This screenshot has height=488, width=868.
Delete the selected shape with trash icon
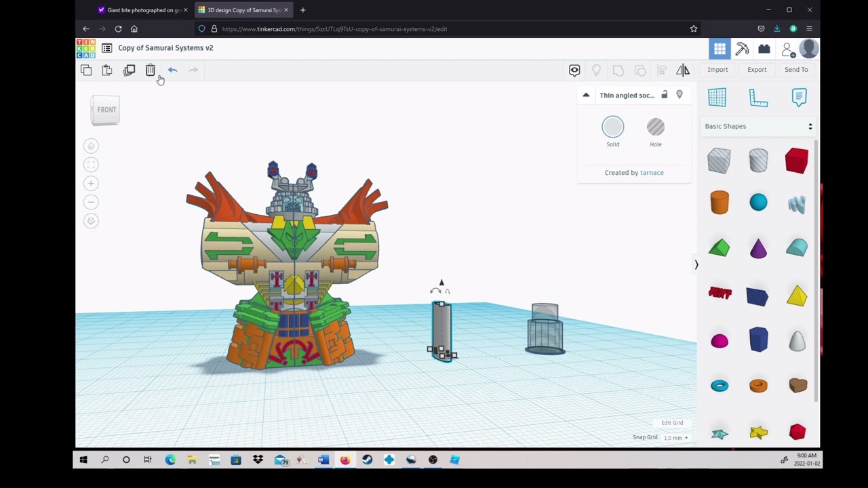151,70
